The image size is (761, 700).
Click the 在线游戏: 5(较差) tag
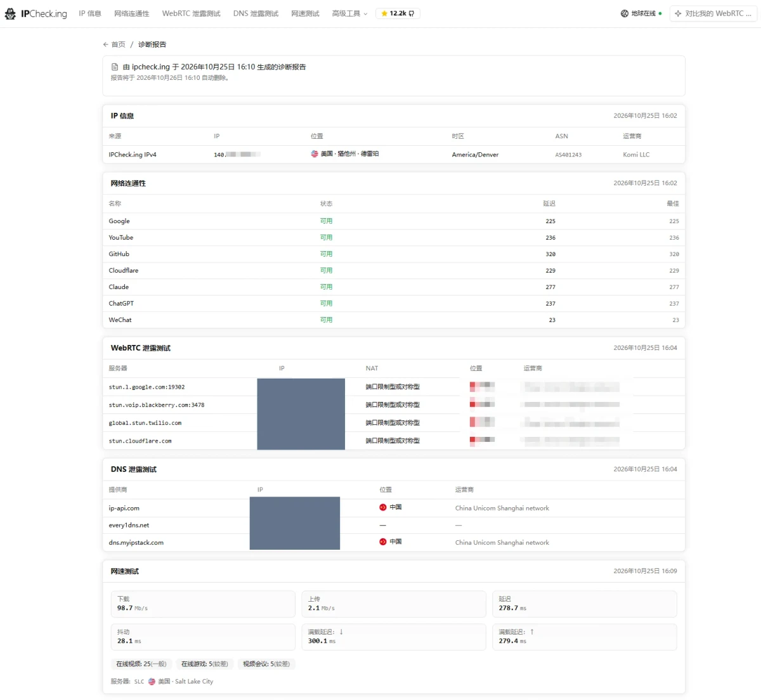point(205,664)
